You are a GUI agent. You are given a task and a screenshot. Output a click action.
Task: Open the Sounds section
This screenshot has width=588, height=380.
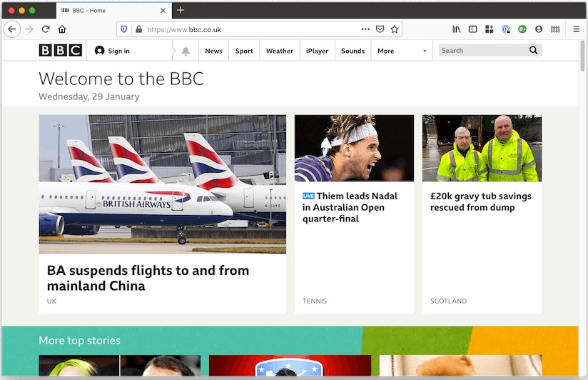pos(353,51)
